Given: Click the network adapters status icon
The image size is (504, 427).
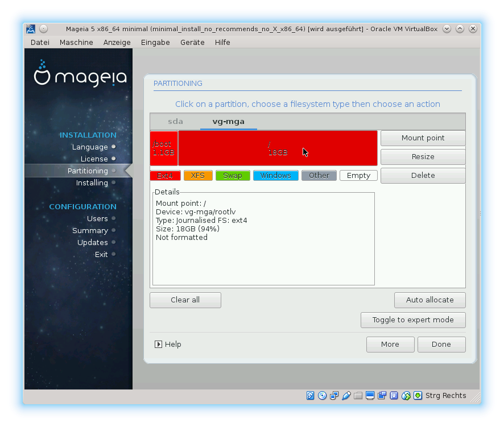Looking at the screenshot, I should point(334,396).
